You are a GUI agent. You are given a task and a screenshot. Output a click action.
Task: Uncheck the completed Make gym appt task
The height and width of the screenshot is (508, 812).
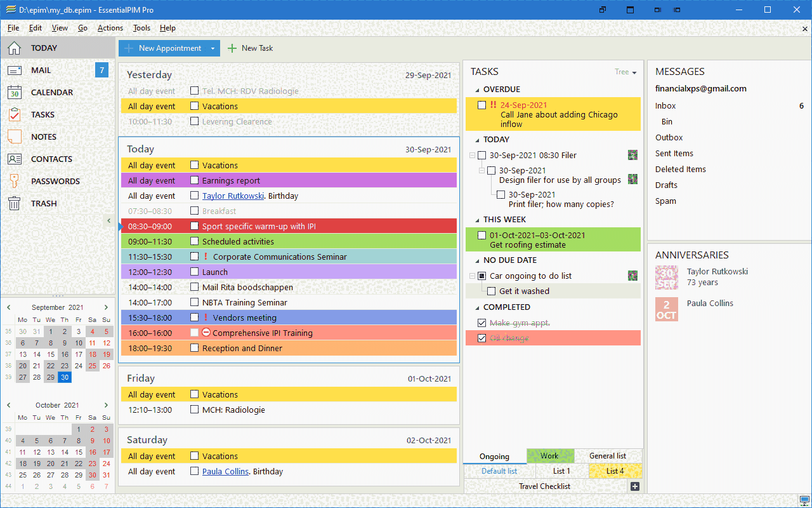481,323
